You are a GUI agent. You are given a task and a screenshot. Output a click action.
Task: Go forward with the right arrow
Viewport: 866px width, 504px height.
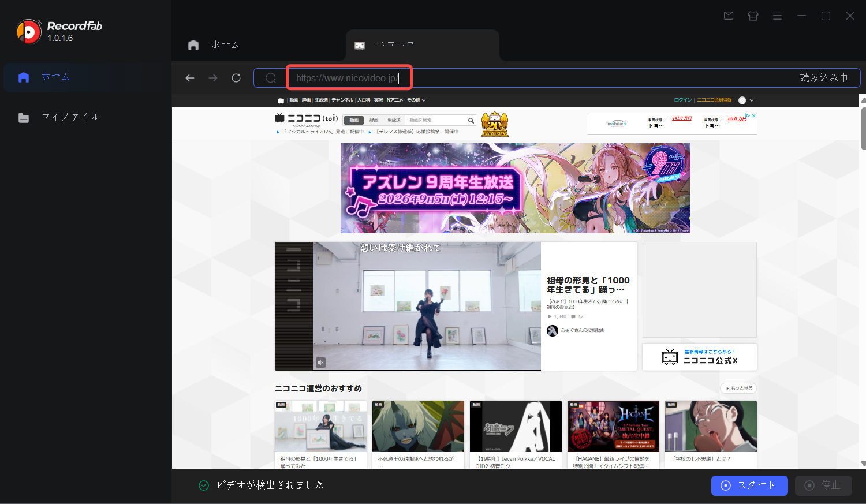click(213, 78)
